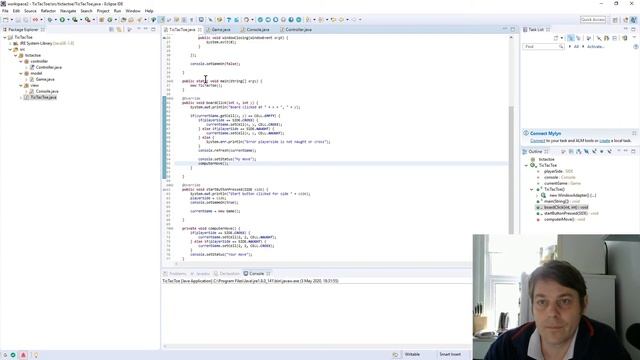This screenshot has height=360, width=640.
Task: Click the green Run button in the toolbar
Action: coord(62,20)
